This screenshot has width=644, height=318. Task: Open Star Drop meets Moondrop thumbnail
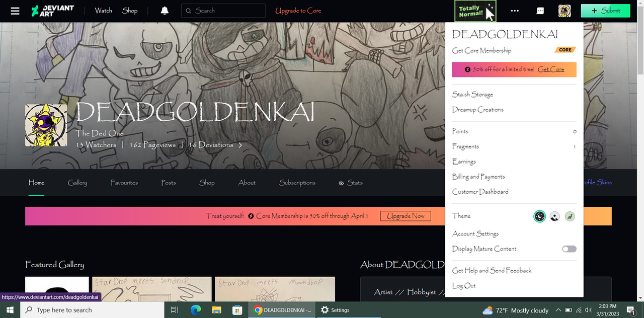275,289
